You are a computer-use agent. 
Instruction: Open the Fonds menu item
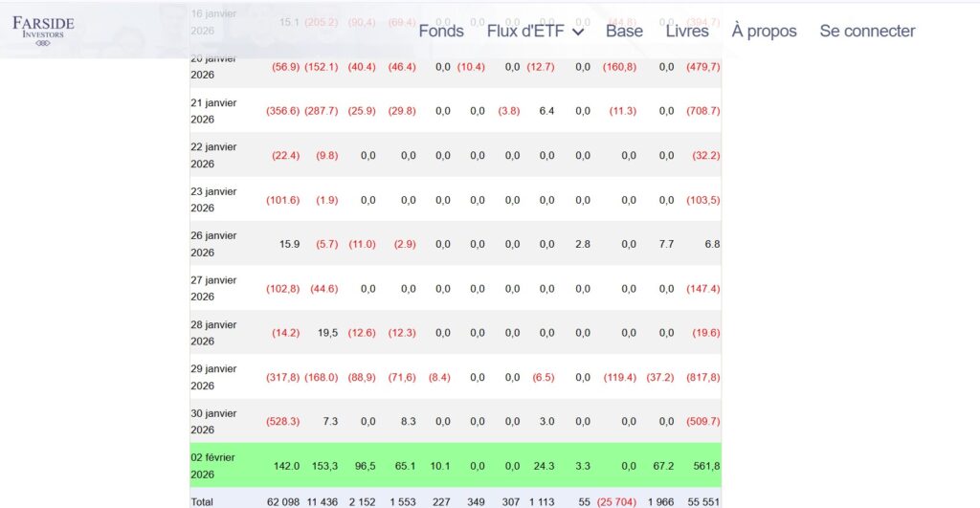441,31
